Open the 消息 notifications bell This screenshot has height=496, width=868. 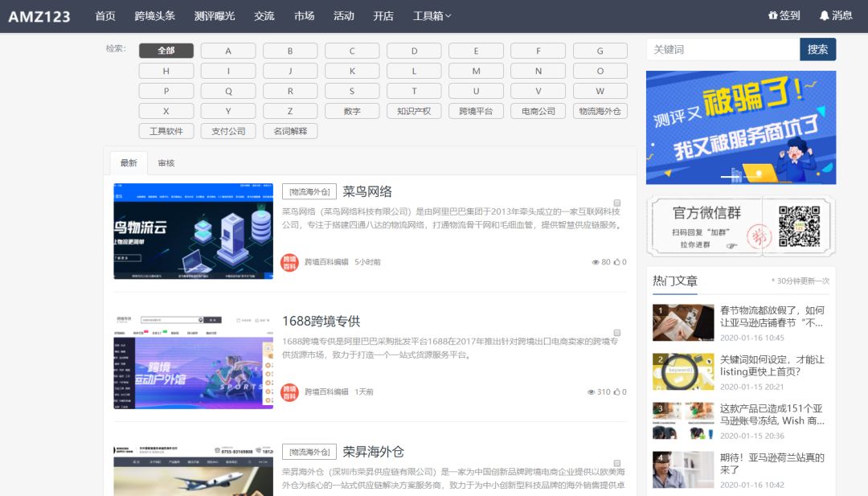click(x=836, y=15)
